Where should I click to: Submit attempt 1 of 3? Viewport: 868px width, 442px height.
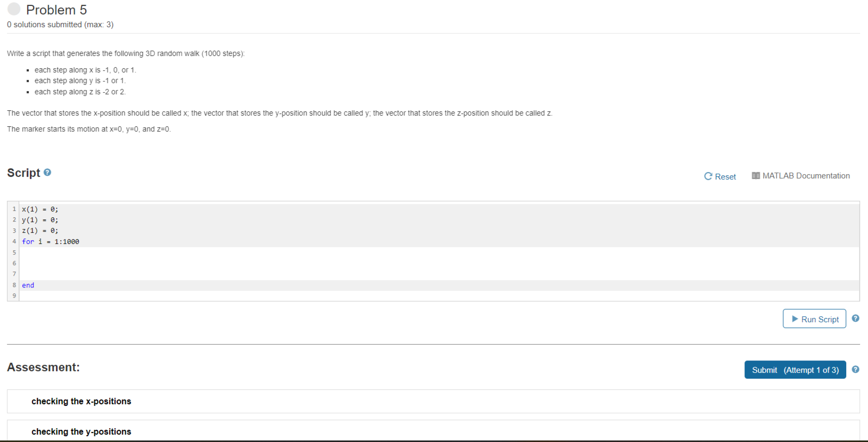[795, 370]
